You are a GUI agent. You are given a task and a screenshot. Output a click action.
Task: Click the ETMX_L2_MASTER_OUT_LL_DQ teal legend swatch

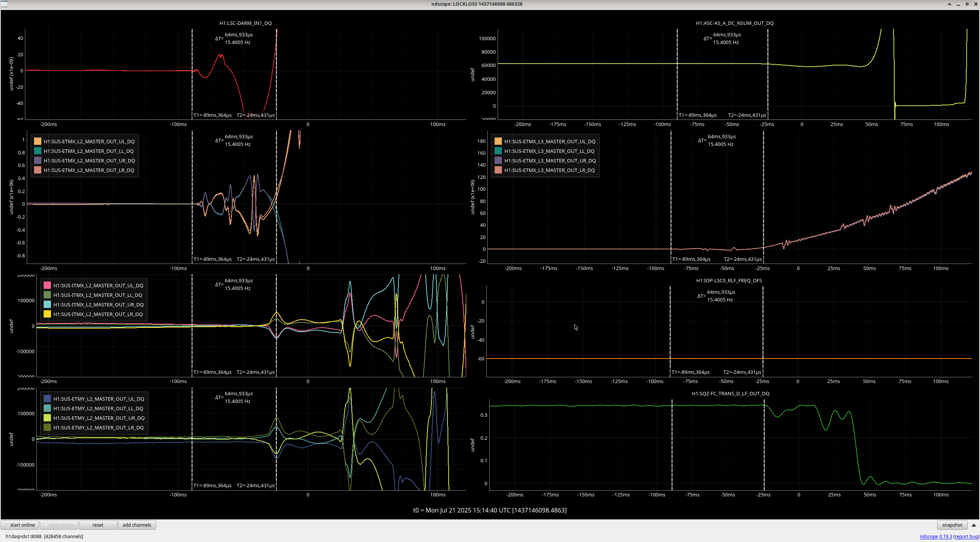coord(38,151)
